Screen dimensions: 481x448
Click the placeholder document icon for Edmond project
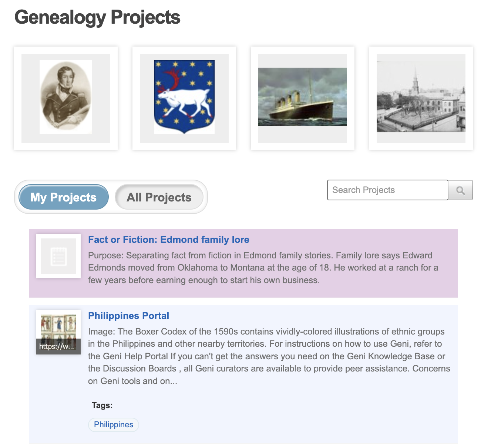58,256
